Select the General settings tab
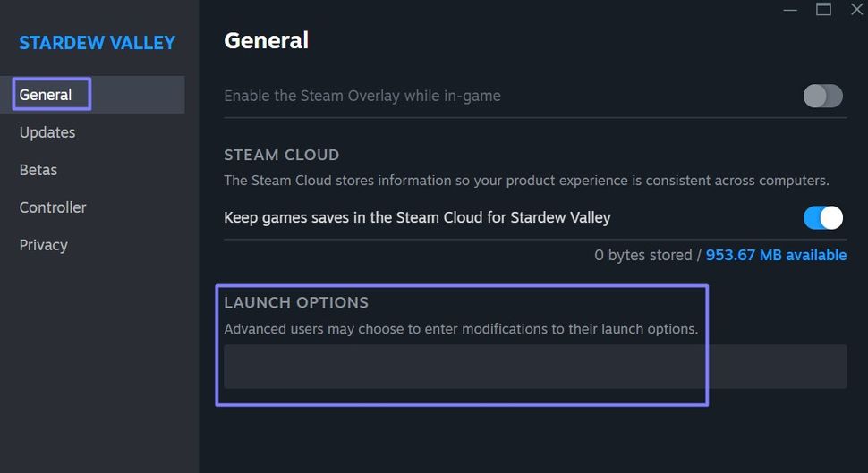 [46, 95]
